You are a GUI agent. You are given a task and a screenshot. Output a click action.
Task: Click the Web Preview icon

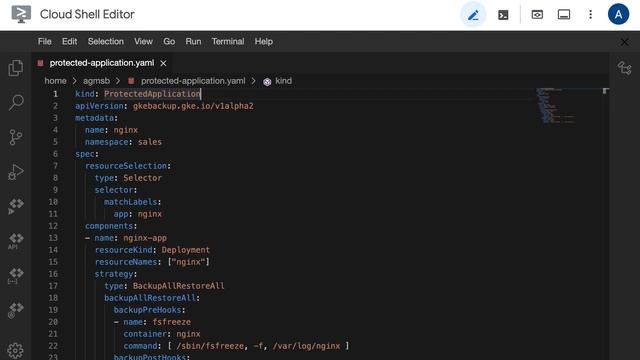[537, 15]
